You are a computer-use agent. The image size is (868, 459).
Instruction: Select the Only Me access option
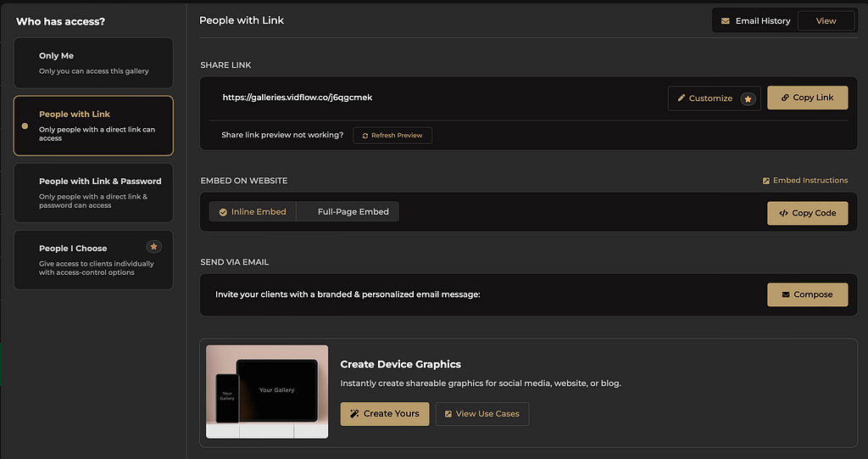(x=93, y=63)
